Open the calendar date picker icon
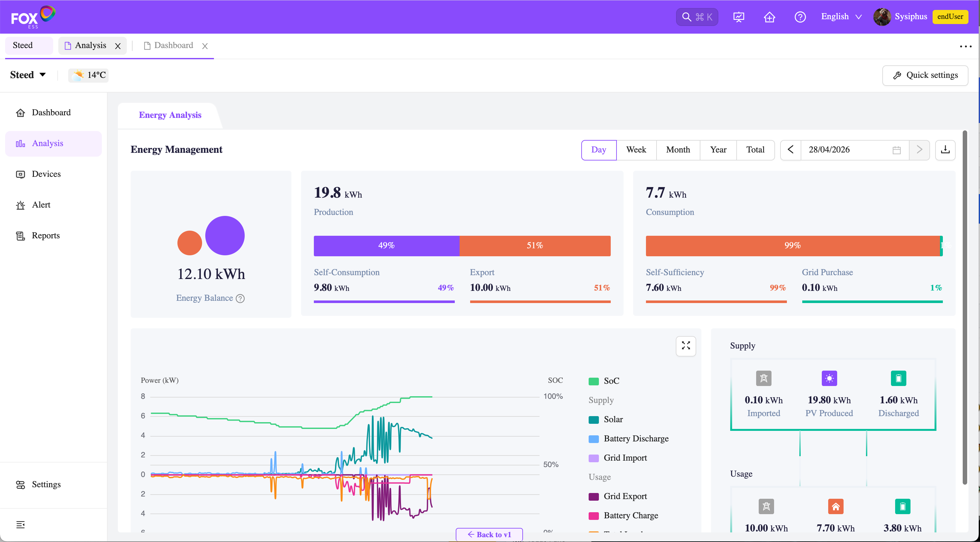The width and height of the screenshot is (980, 542). [x=896, y=150]
